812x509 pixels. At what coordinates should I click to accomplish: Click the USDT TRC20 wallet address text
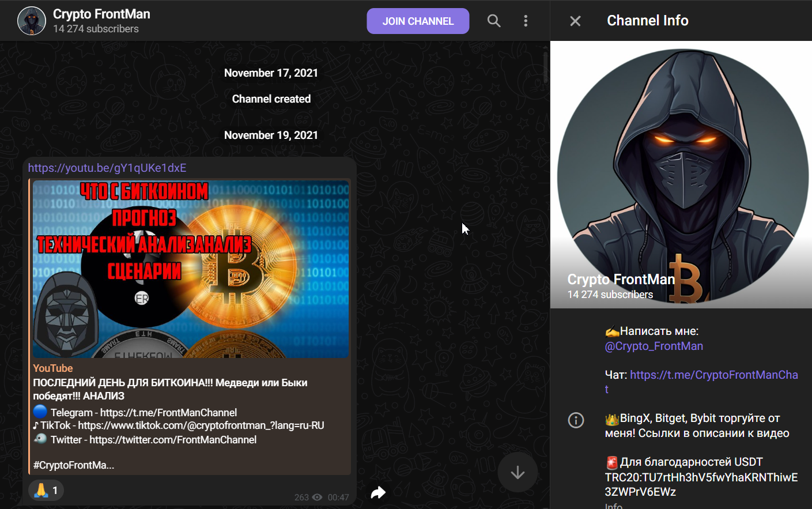pos(701,484)
